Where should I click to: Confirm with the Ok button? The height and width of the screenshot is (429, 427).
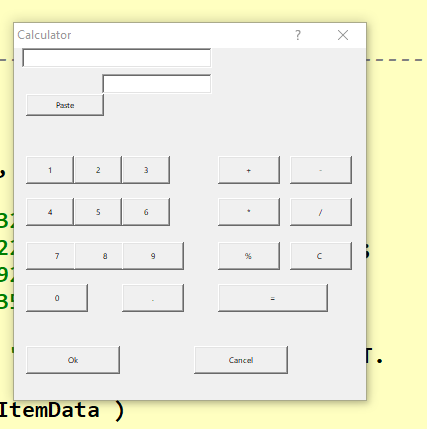point(73,360)
